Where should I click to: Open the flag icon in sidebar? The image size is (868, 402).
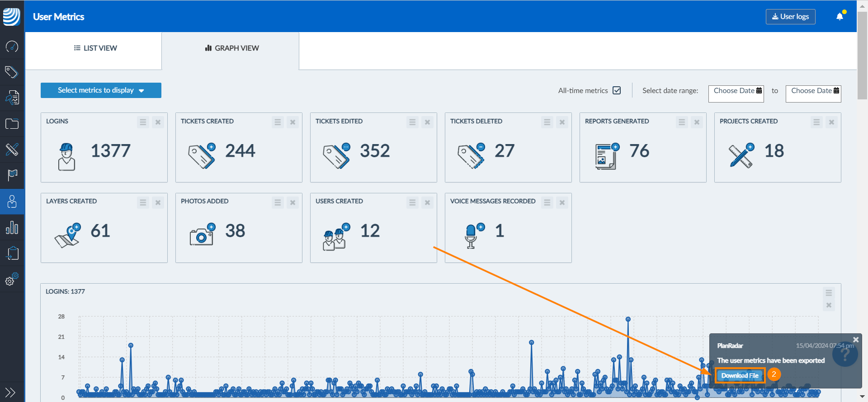[x=12, y=175]
